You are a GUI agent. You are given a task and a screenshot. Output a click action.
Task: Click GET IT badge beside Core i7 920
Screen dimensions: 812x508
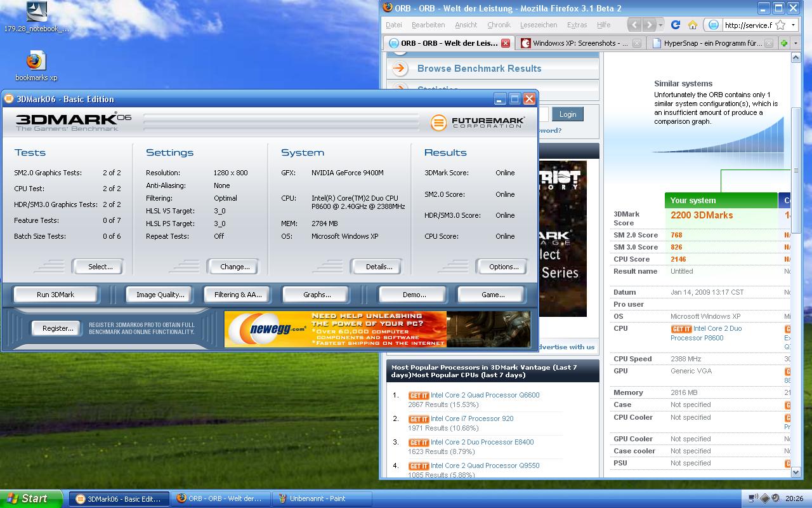[x=419, y=419]
